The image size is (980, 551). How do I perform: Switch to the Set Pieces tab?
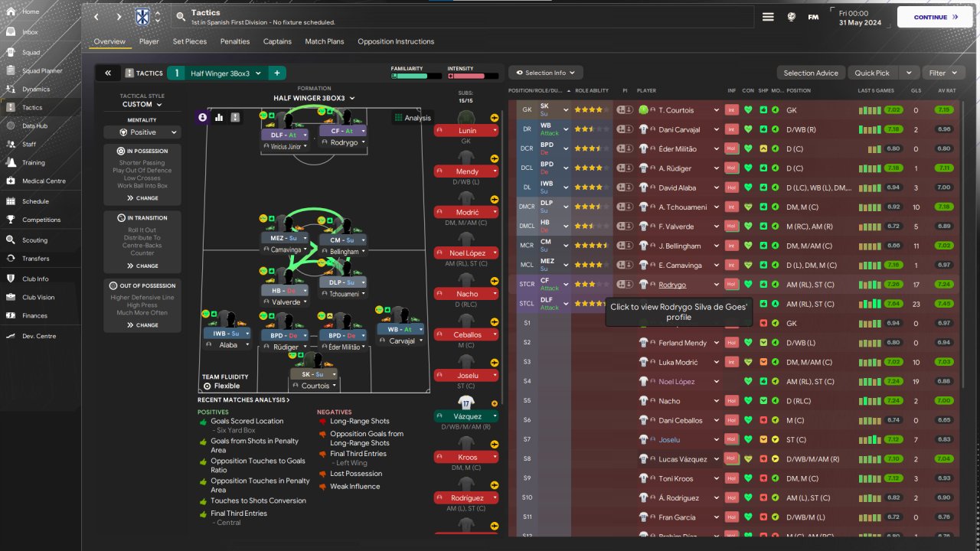point(190,41)
